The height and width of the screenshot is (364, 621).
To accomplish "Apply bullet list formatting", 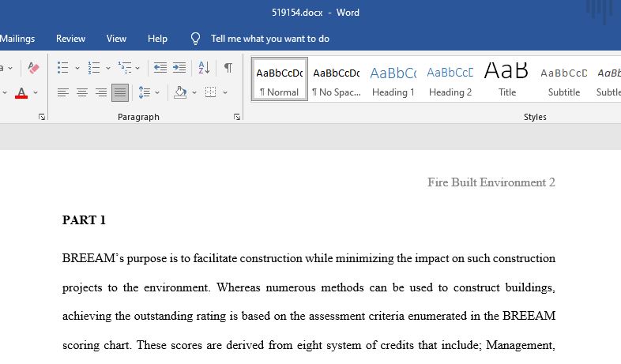I will coord(63,68).
